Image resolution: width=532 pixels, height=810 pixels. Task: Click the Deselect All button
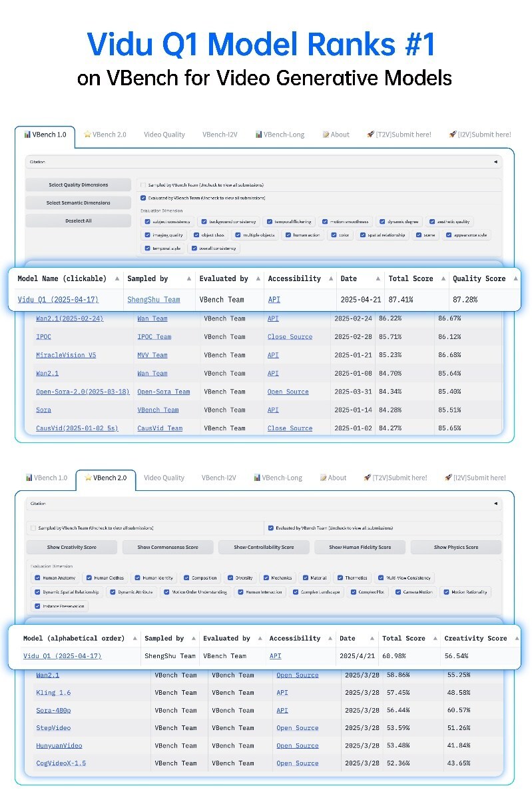pos(79,220)
